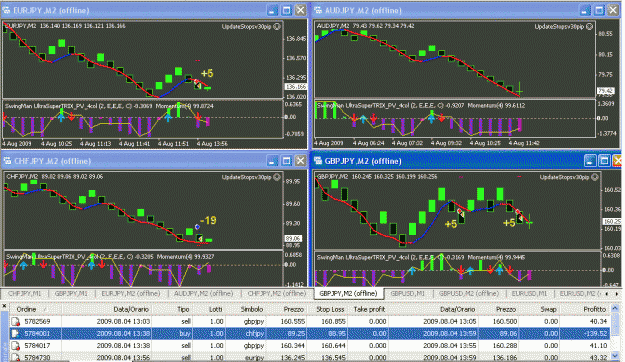Open the CHFJPY,M2 (offline) tab
This screenshot has width=625, height=362.
(277, 293)
